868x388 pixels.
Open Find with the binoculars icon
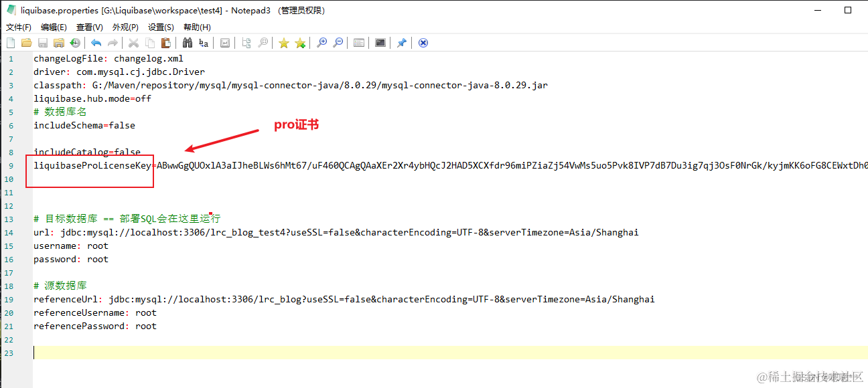click(x=188, y=43)
